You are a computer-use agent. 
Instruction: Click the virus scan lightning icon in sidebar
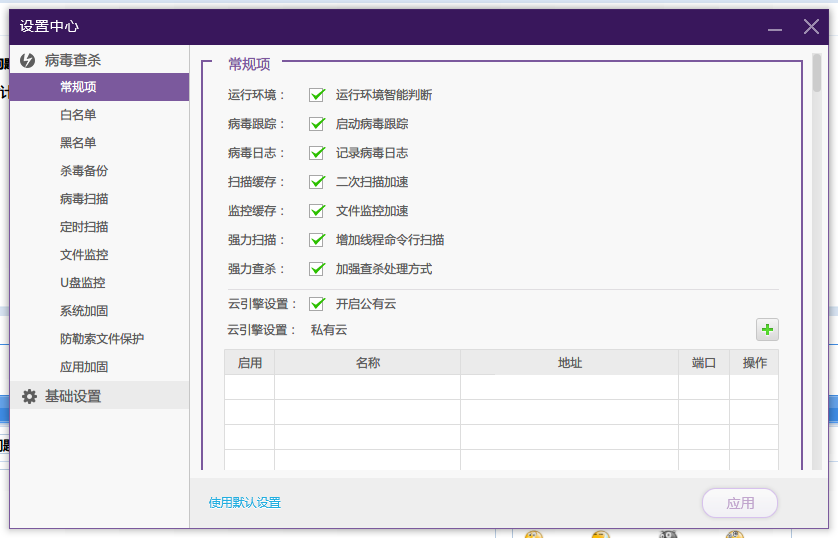(x=28, y=61)
